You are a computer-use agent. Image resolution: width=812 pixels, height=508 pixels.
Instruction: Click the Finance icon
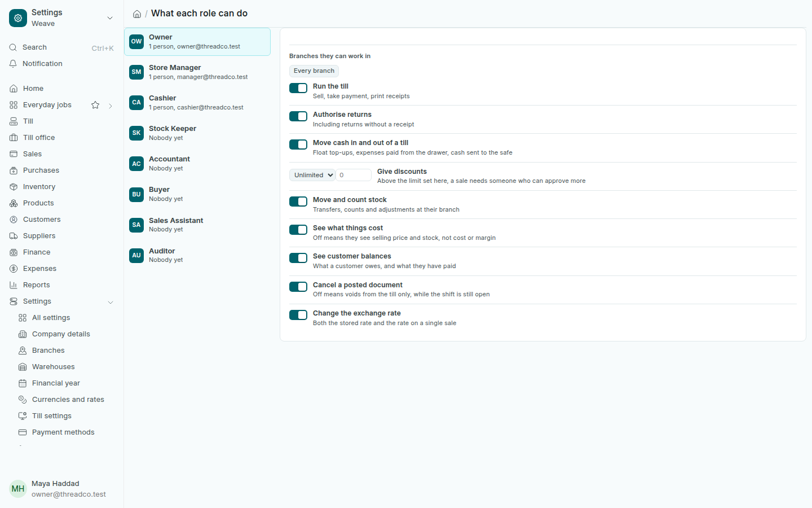coord(14,252)
